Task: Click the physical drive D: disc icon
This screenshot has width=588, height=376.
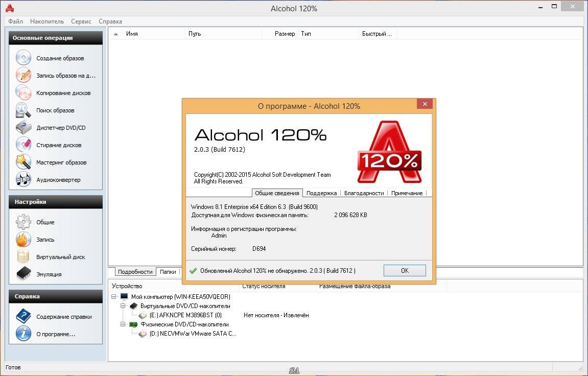Action: pyautogui.click(x=143, y=334)
